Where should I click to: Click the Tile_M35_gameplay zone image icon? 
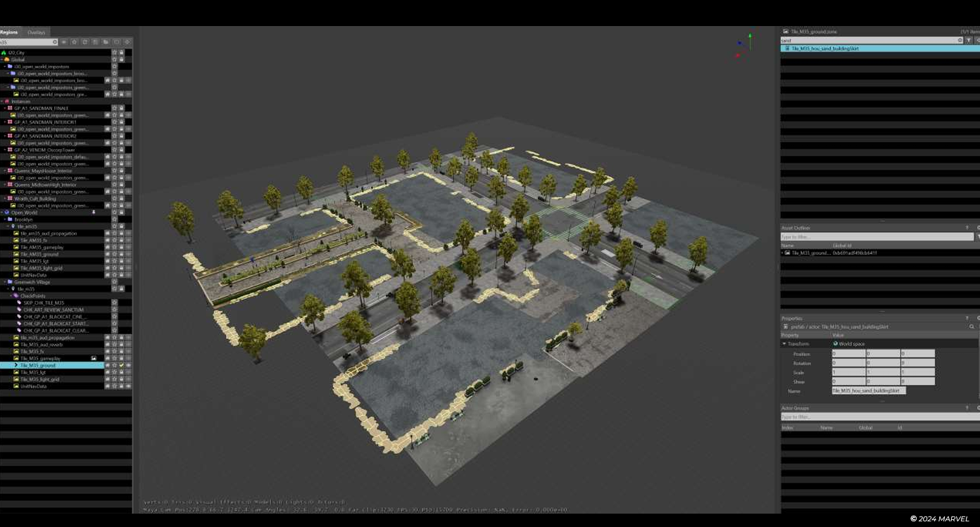(x=15, y=358)
